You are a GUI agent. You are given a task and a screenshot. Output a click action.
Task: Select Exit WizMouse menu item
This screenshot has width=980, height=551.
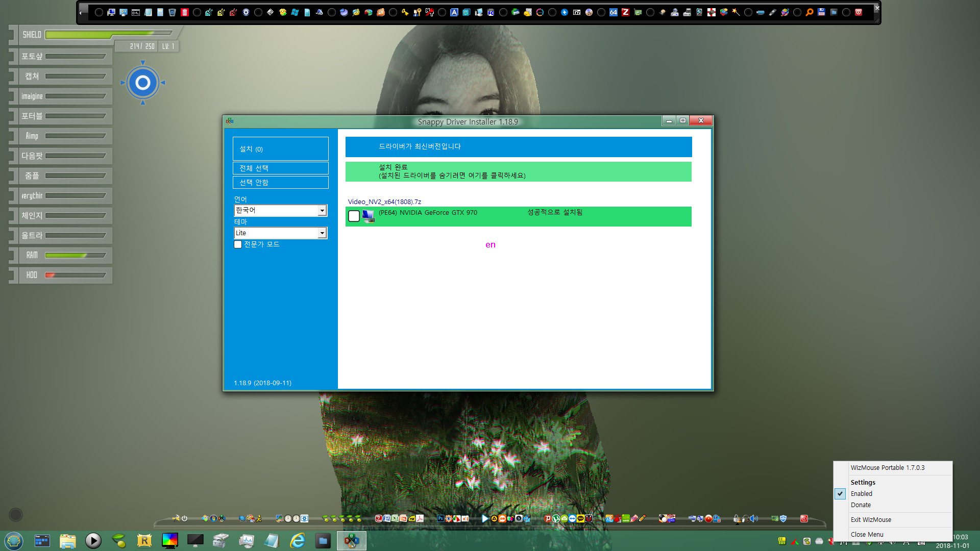point(871,519)
